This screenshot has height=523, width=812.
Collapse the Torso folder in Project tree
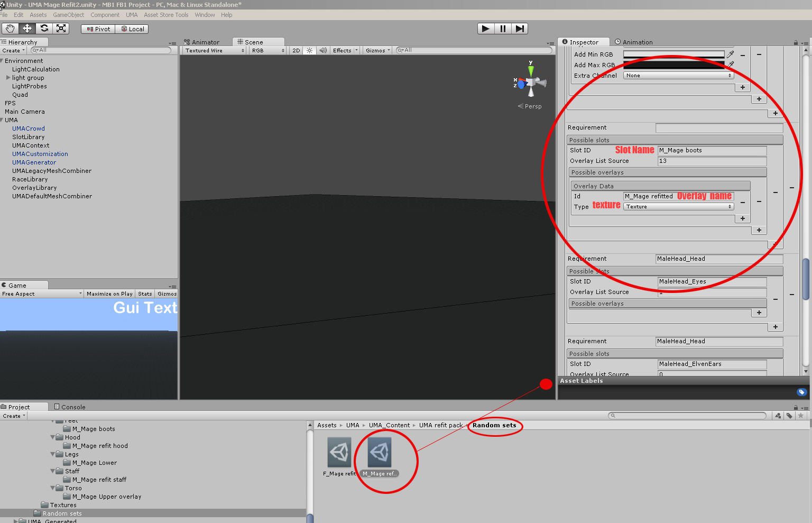[53, 488]
